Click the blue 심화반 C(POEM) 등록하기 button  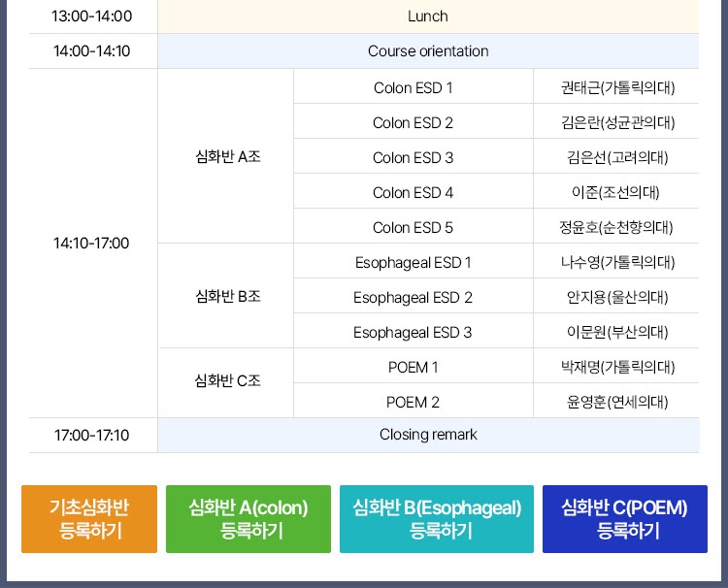click(625, 519)
